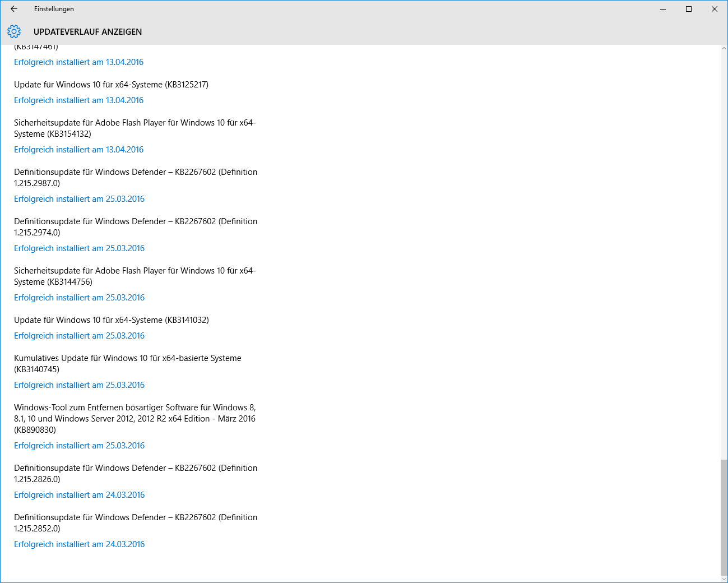Screen dimensions: 728x583
Task: Select the Windows Defender Definition 1.215.2826.0 title
Action: 136,474
